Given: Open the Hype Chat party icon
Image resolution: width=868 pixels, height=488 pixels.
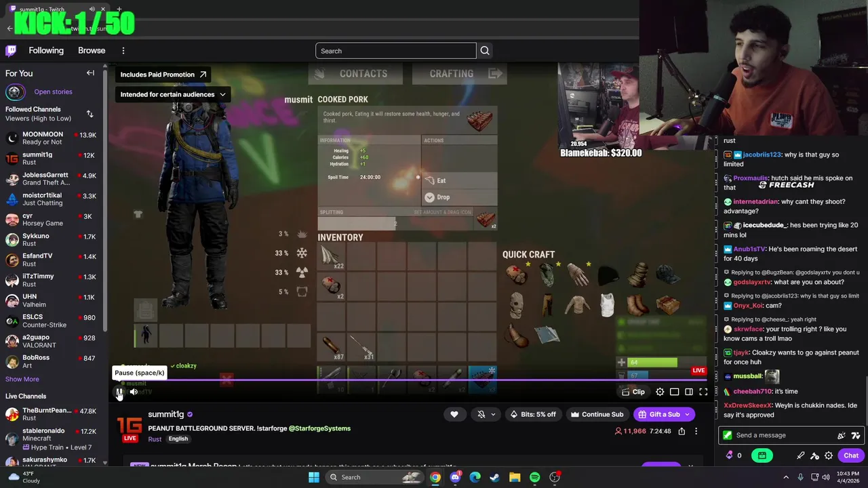Looking at the screenshot, I should click(x=842, y=435).
